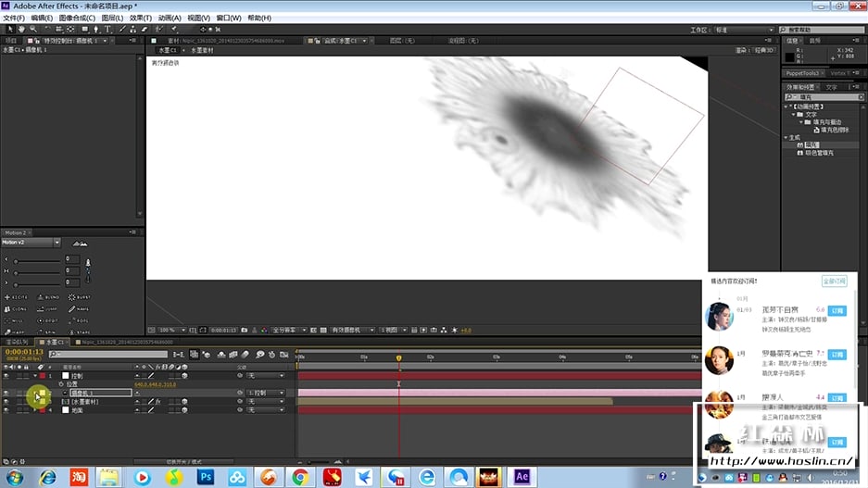The image size is (868, 488).
Task: Click the composition mini-flowchart icon in timeline
Action: click(x=178, y=355)
